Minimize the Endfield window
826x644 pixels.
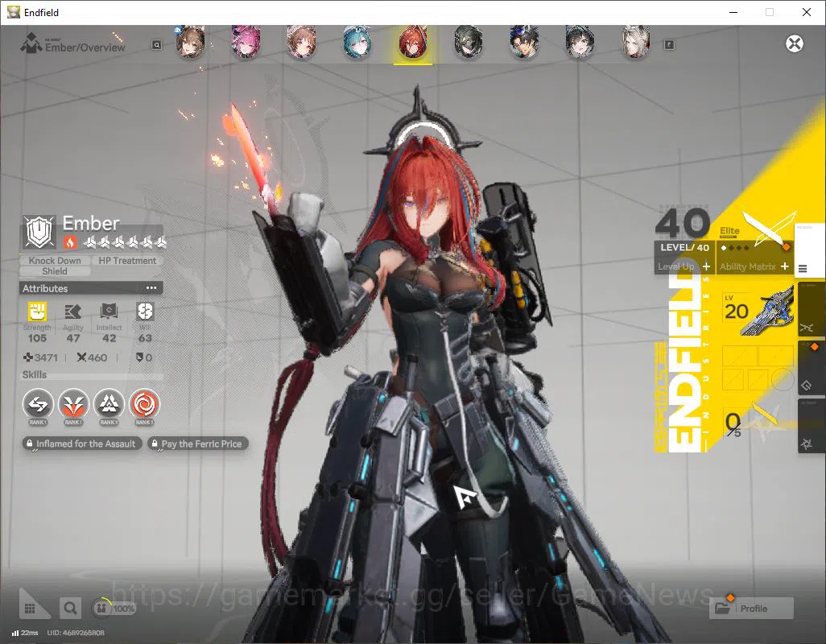(x=733, y=12)
